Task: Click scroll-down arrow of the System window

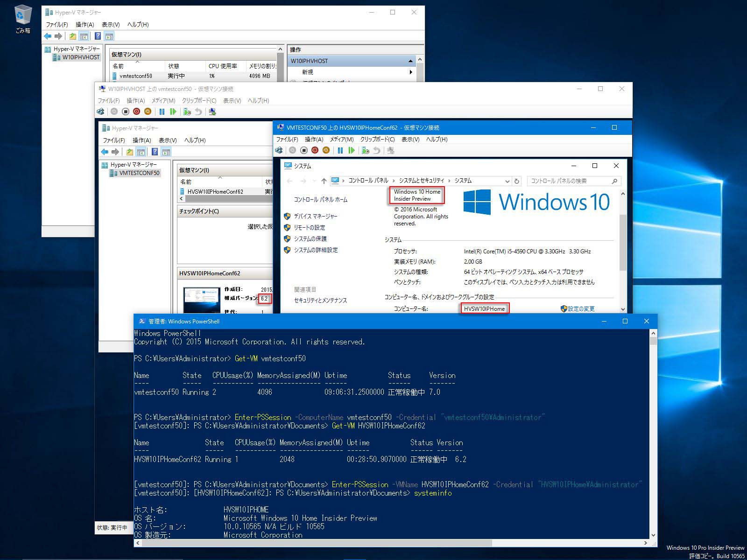Action: click(x=623, y=309)
